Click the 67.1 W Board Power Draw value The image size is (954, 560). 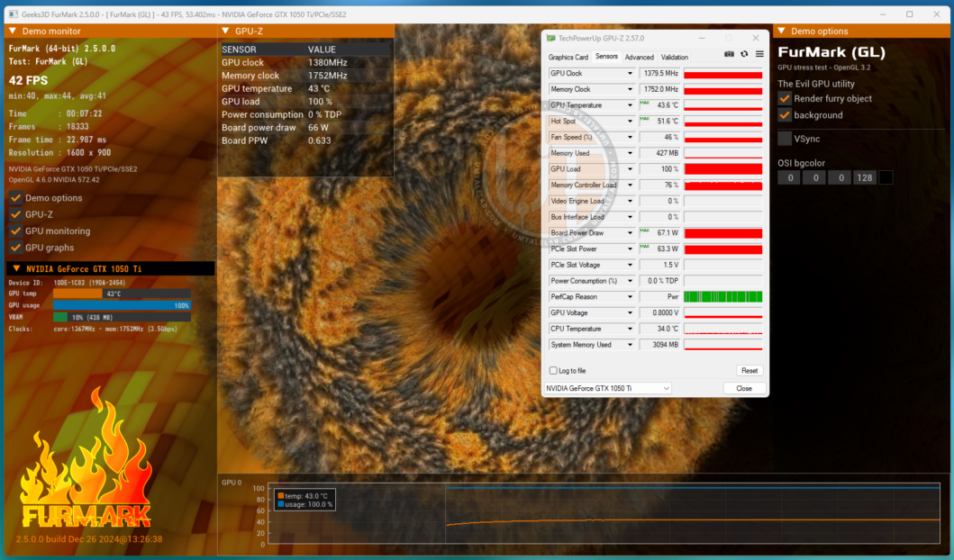(659, 233)
